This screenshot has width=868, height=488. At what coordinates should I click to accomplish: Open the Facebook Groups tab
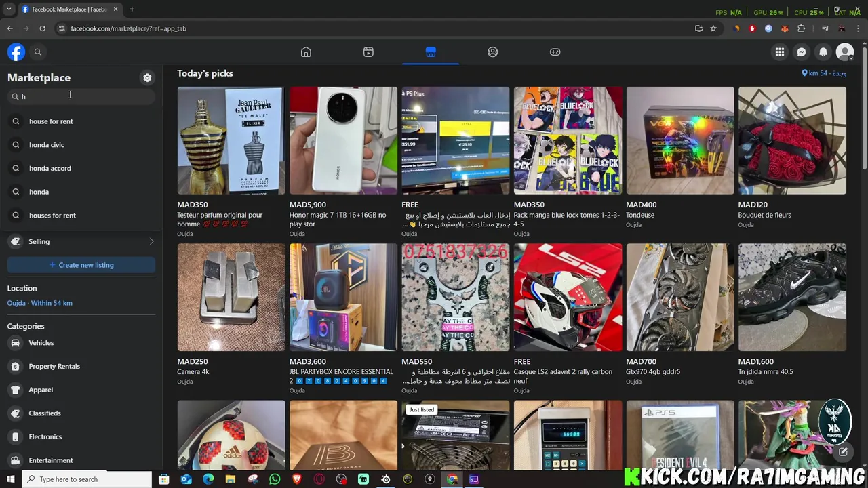tap(493, 52)
